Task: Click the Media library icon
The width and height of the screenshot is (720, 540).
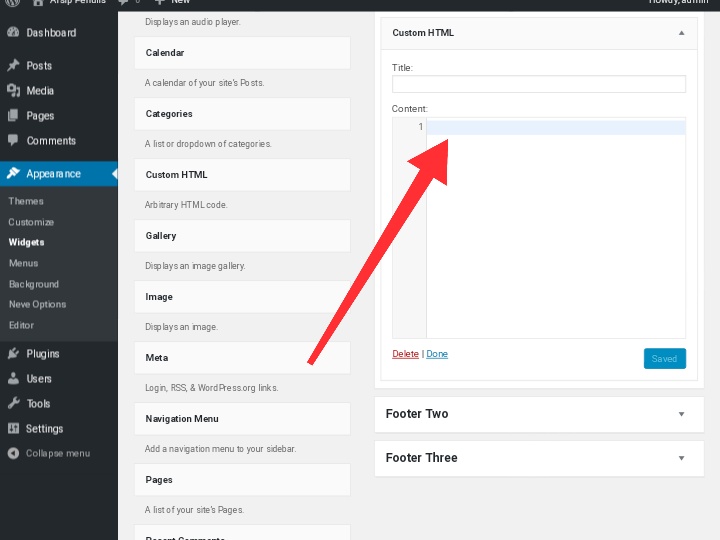Action: [13, 90]
